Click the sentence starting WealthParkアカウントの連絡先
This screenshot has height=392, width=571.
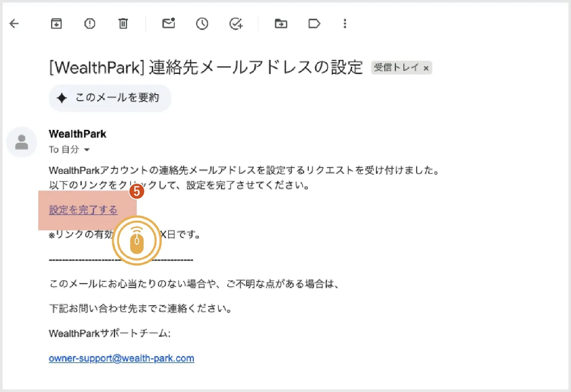[245, 170]
